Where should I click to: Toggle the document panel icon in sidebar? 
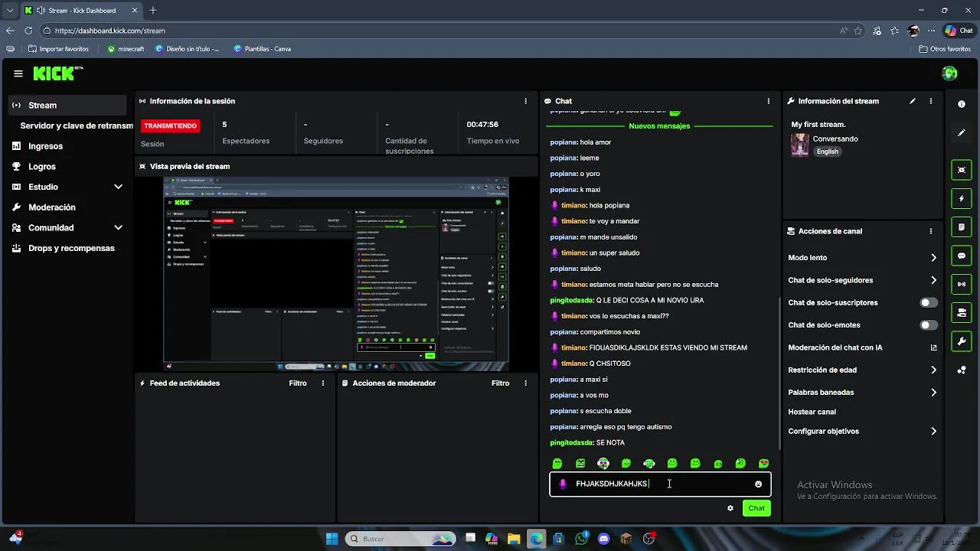[x=962, y=227]
